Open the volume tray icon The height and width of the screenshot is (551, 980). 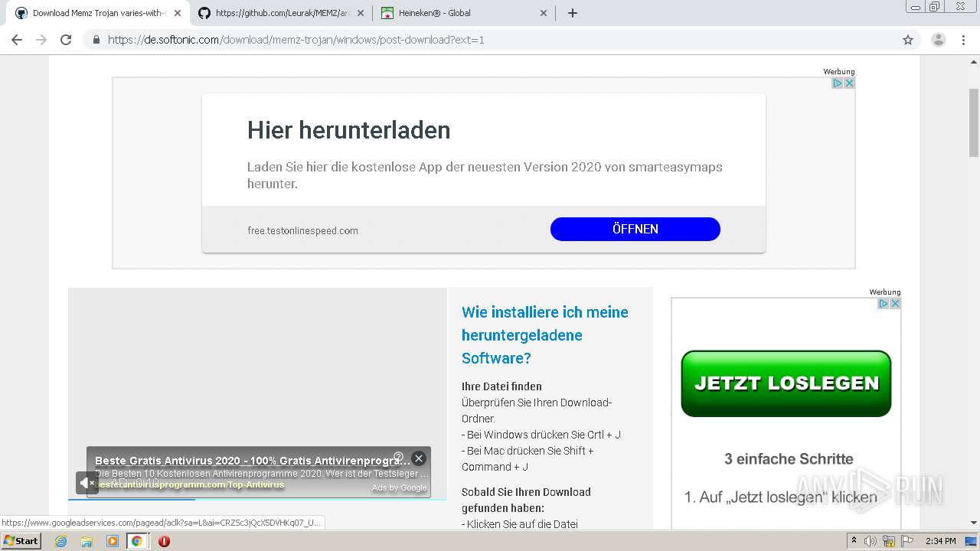coord(871,541)
